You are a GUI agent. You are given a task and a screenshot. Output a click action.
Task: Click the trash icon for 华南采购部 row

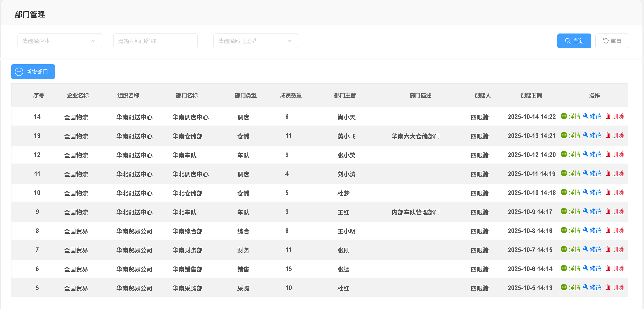pyautogui.click(x=608, y=287)
